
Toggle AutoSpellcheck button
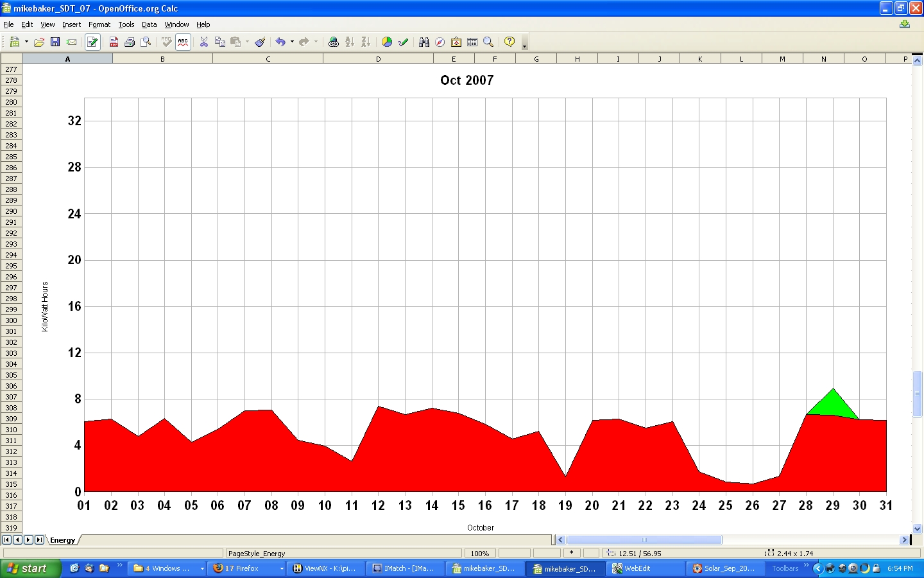point(183,42)
